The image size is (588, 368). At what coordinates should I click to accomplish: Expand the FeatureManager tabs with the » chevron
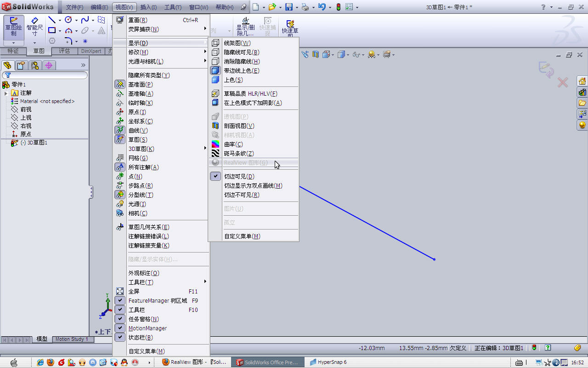click(x=83, y=65)
